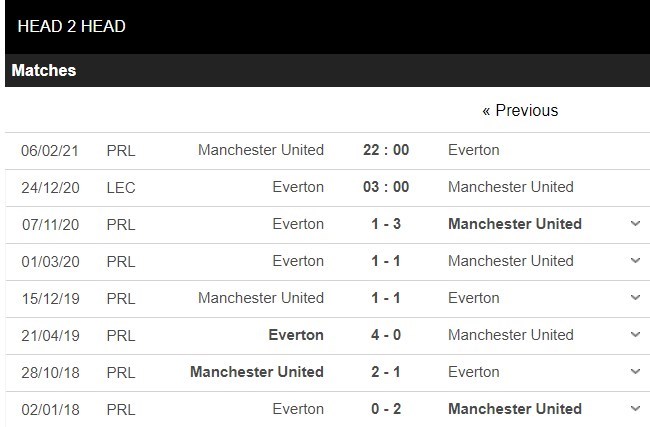The height and width of the screenshot is (427, 650).
Task: Expand the 21/04/19 Everton 4 - 0 chevron
Action: (x=635, y=335)
